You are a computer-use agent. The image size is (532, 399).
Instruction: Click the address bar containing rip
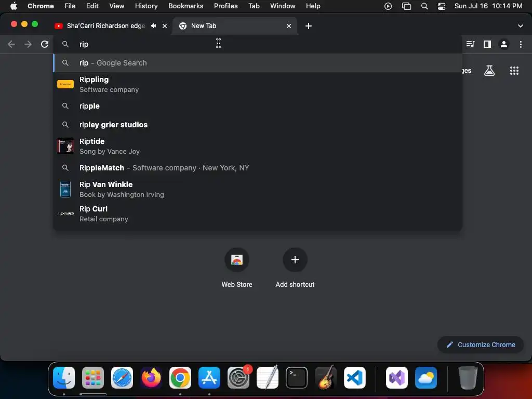pos(258,44)
